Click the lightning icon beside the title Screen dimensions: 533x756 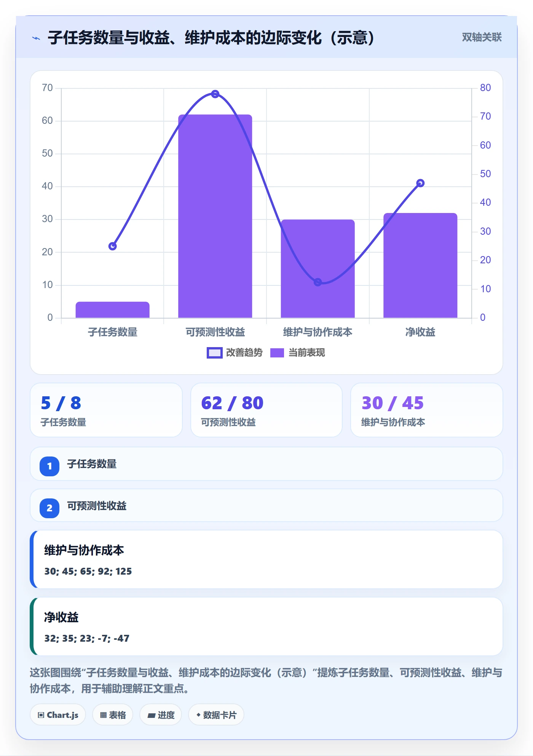(x=36, y=38)
